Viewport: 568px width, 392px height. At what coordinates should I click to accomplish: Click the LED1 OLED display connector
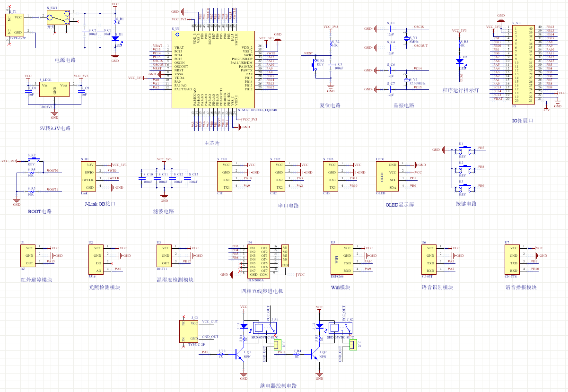pyautogui.click(x=388, y=176)
